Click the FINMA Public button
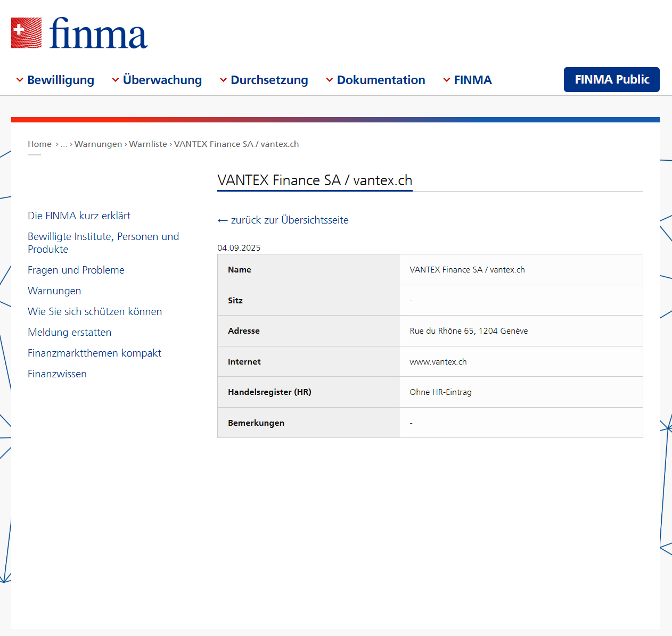This screenshot has height=636, width=672. pos(612,79)
